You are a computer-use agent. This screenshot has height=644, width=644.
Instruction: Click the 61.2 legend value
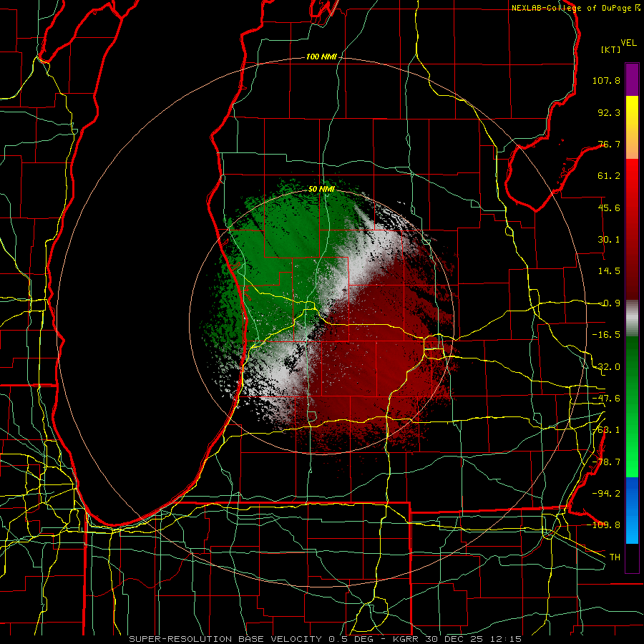coord(609,176)
